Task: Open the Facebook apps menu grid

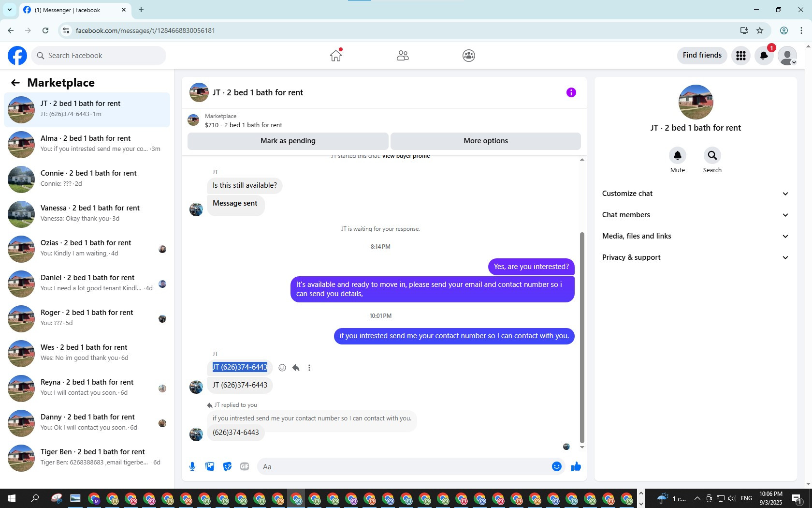Action: click(x=741, y=56)
